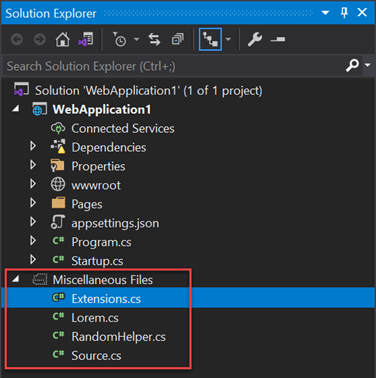Click the search magnifier icon
The width and height of the screenshot is (376, 378).
(x=352, y=65)
